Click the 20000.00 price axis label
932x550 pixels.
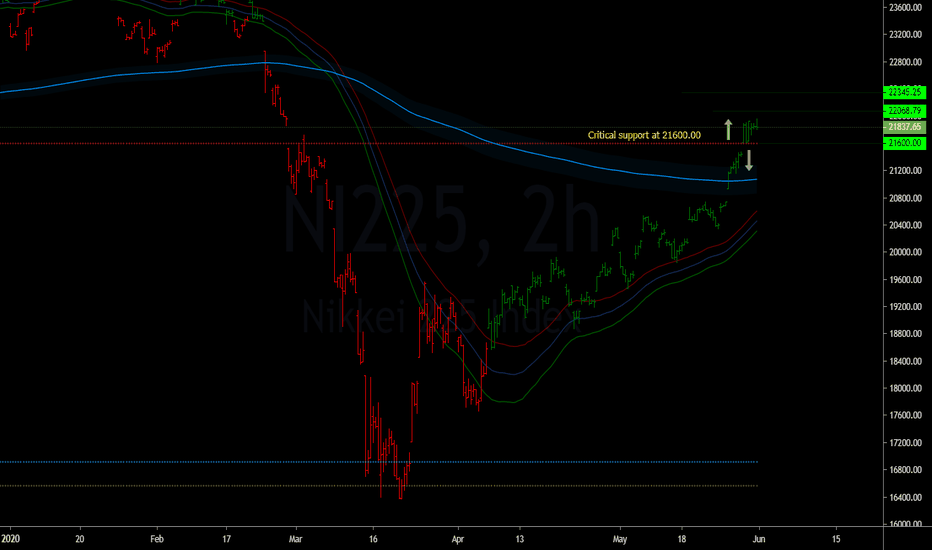(x=905, y=252)
